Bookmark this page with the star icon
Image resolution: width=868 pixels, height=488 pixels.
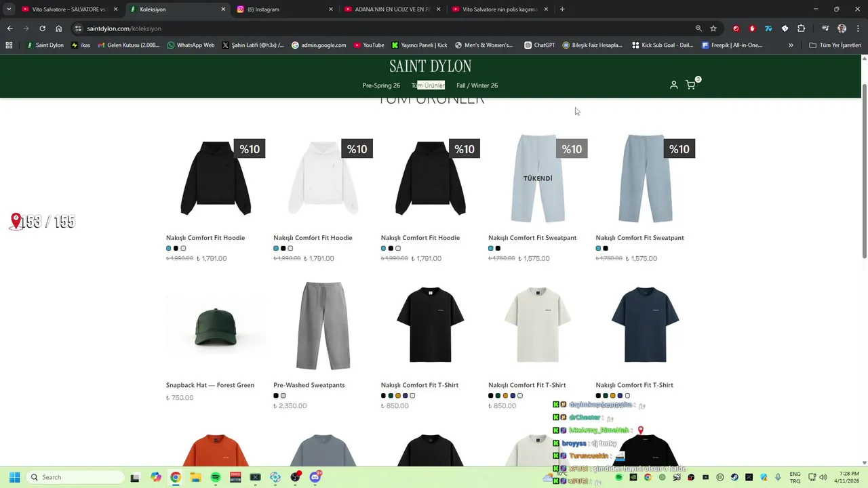pyautogui.click(x=713, y=28)
